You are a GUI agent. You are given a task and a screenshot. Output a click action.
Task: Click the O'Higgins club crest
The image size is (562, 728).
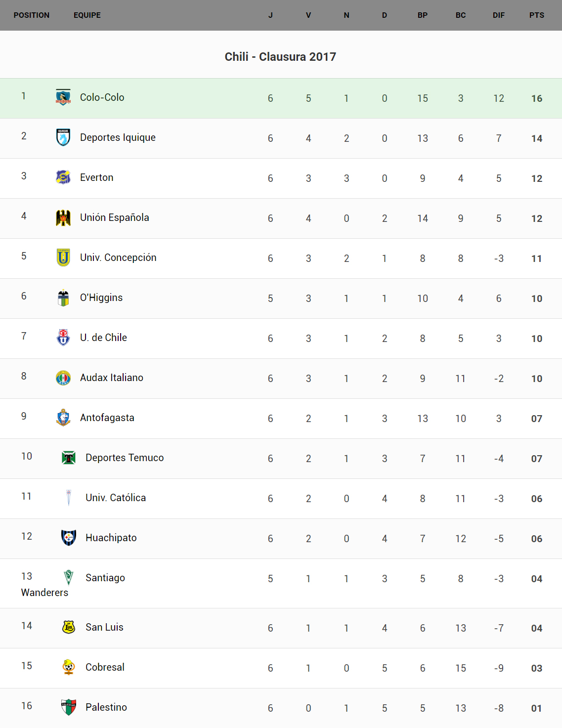[63, 298]
